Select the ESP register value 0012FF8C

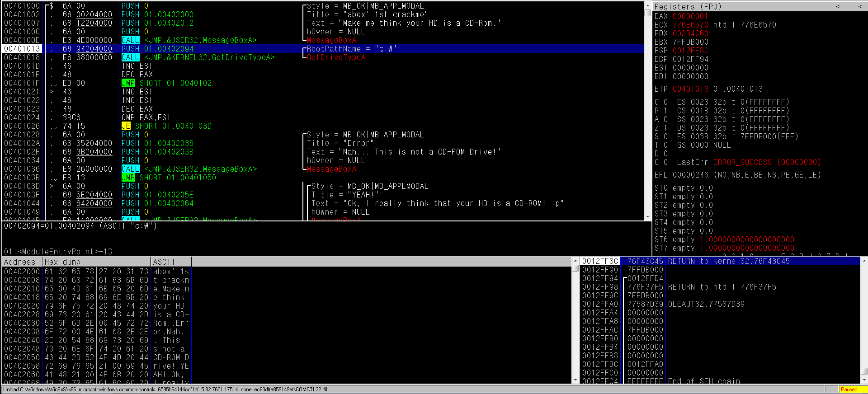(690, 51)
